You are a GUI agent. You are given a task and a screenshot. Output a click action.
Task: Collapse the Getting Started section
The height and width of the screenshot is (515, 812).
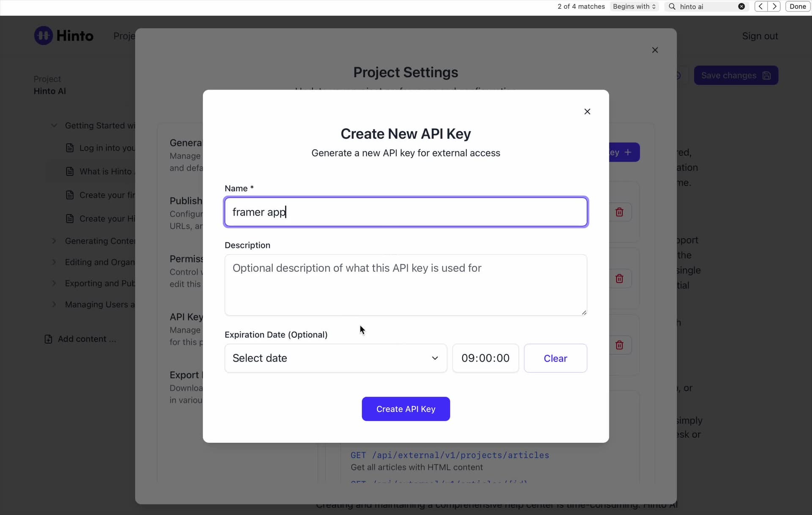[x=54, y=126]
